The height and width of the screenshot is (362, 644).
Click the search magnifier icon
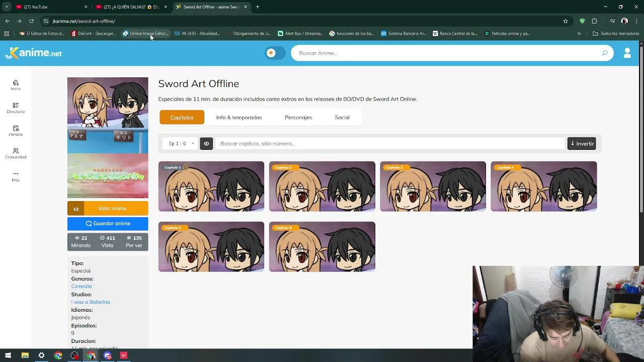605,53
